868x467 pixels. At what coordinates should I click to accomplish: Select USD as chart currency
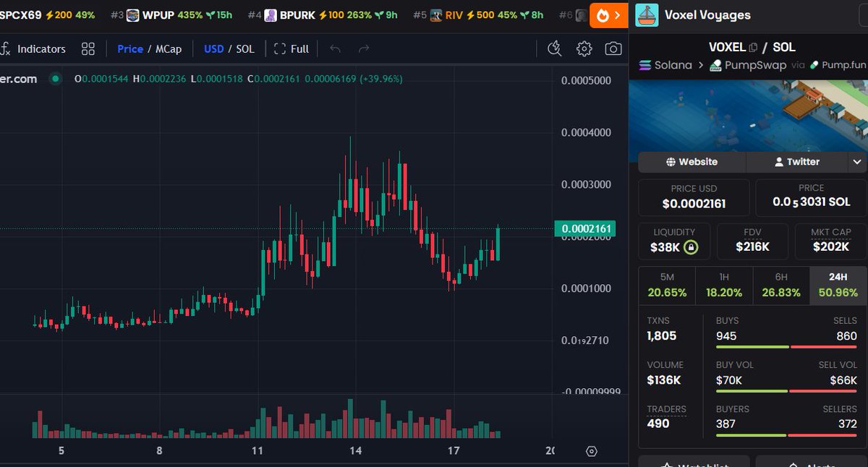213,49
